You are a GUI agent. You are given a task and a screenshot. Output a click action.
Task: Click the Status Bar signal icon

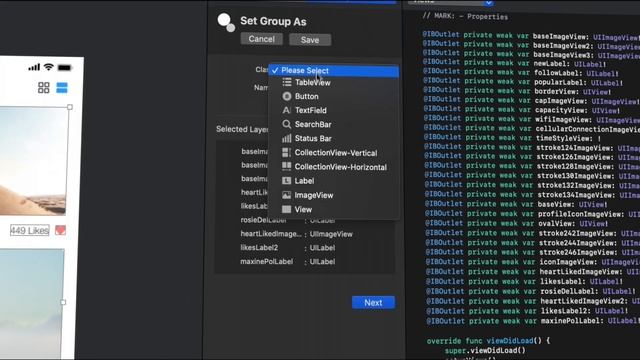pos(287,138)
